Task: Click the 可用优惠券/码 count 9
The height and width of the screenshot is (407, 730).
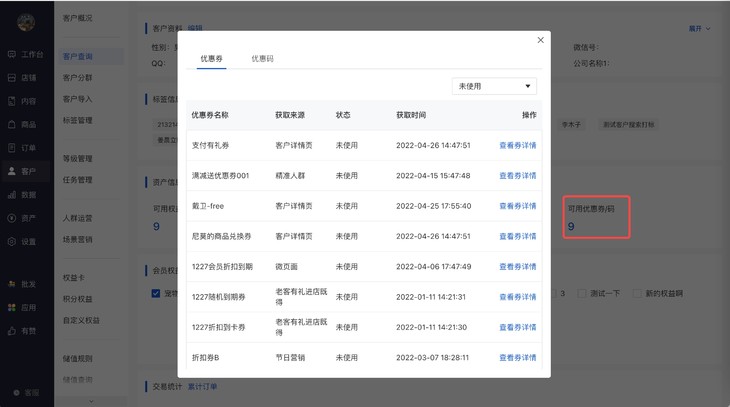Action: pos(571,227)
